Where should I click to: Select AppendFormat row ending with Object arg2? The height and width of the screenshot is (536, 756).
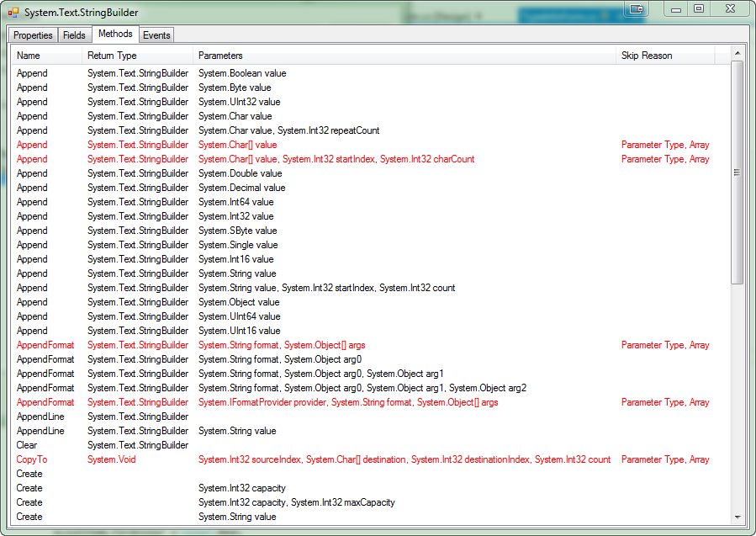coord(371,389)
